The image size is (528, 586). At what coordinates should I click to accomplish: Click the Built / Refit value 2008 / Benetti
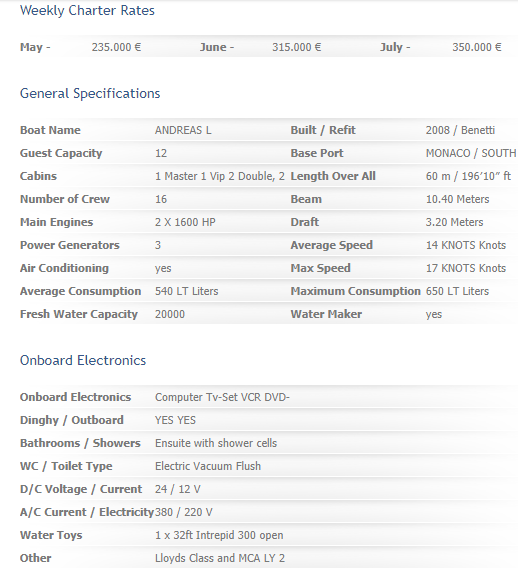[460, 130]
